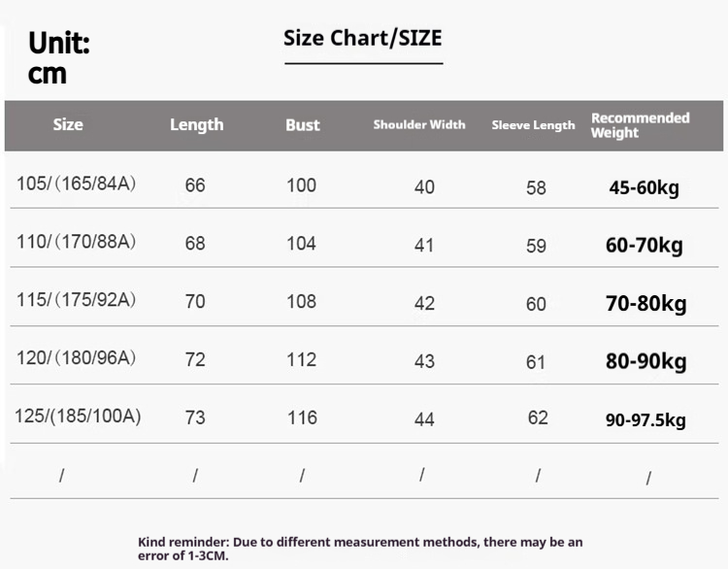This screenshot has height=569, width=728.
Task: Click the Bust column header
Action: pyautogui.click(x=302, y=125)
